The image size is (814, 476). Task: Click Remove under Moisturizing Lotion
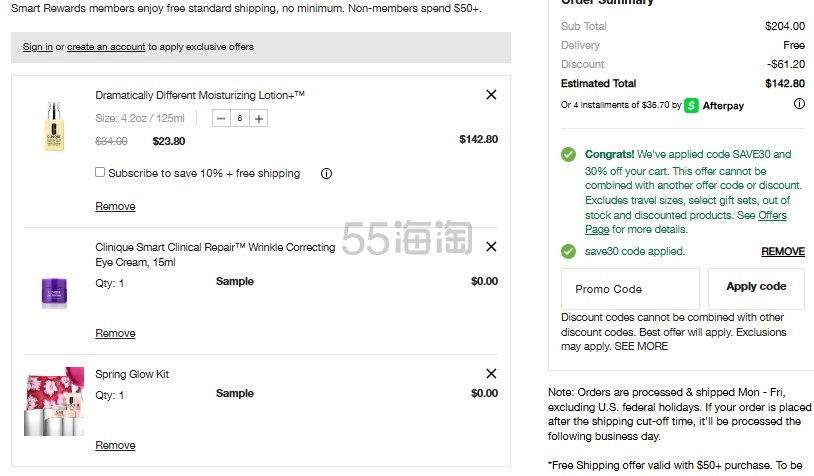[x=115, y=206]
